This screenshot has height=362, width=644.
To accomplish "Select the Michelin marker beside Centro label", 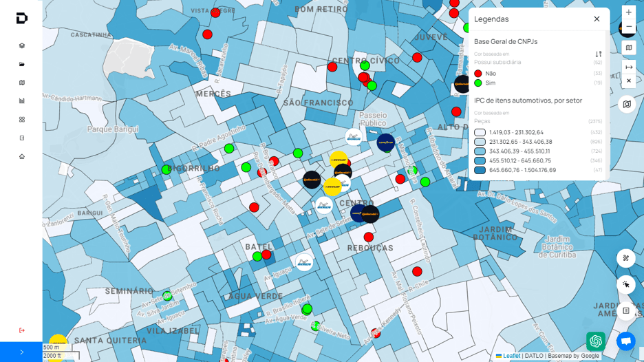I will pos(324,205).
